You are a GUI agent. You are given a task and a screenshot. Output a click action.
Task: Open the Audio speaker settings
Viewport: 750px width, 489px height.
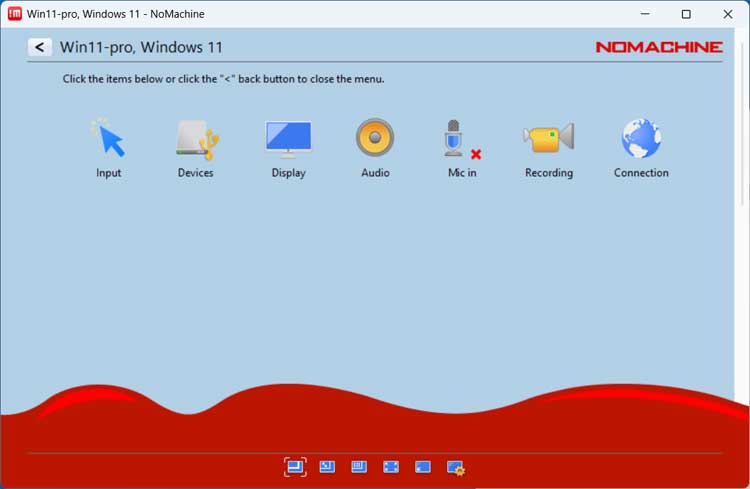pos(375,147)
